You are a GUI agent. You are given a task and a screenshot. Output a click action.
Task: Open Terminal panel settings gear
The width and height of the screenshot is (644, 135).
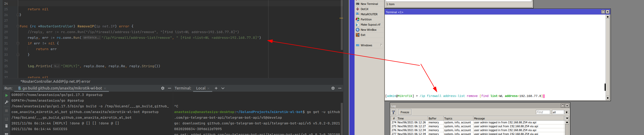333,88
